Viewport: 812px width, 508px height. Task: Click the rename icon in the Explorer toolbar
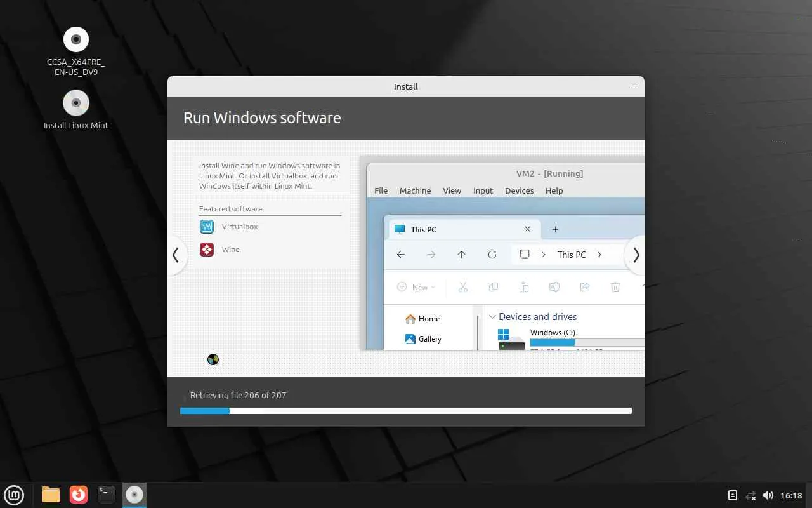pyautogui.click(x=554, y=288)
